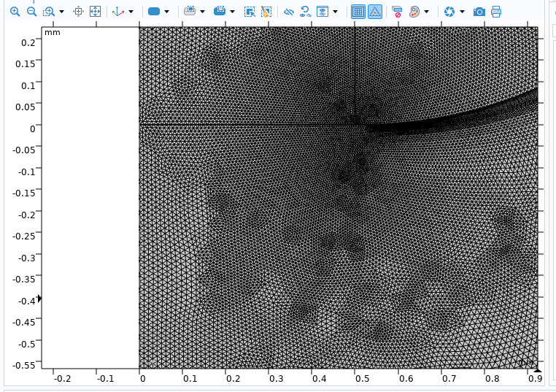
Task: Click the Deselect All icon
Action: click(266, 12)
